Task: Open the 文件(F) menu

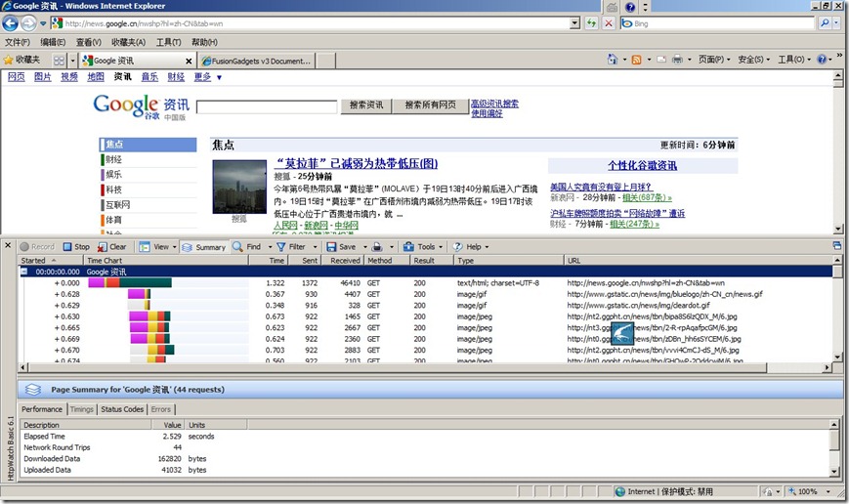Action: click(x=18, y=42)
